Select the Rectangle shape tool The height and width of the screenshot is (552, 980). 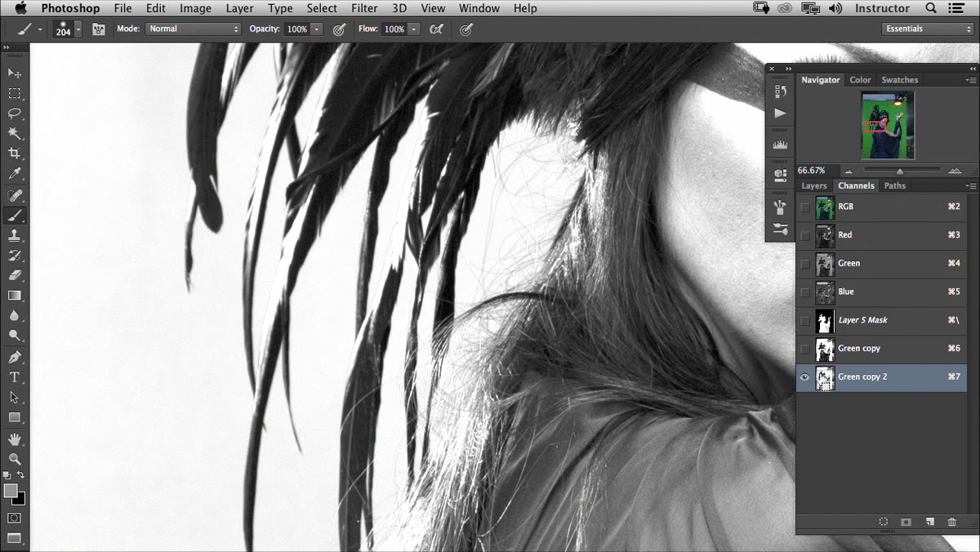pos(15,417)
